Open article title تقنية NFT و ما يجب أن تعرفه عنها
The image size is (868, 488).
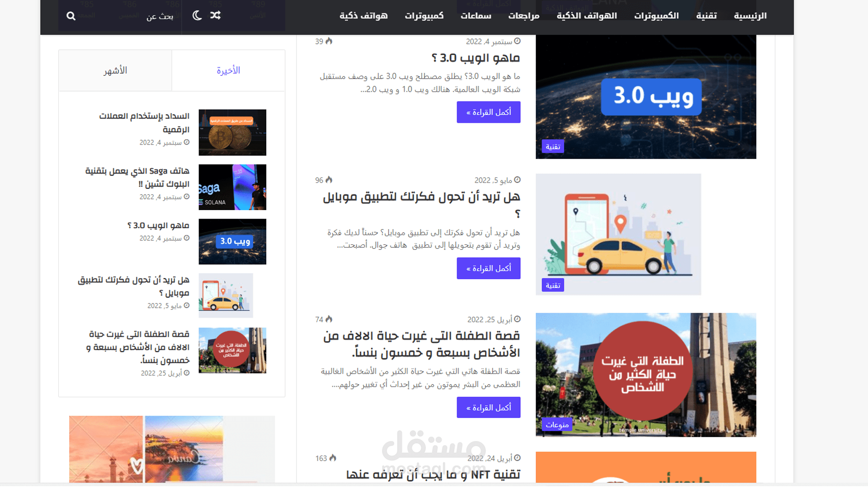pyautogui.click(x=433, y=474)
